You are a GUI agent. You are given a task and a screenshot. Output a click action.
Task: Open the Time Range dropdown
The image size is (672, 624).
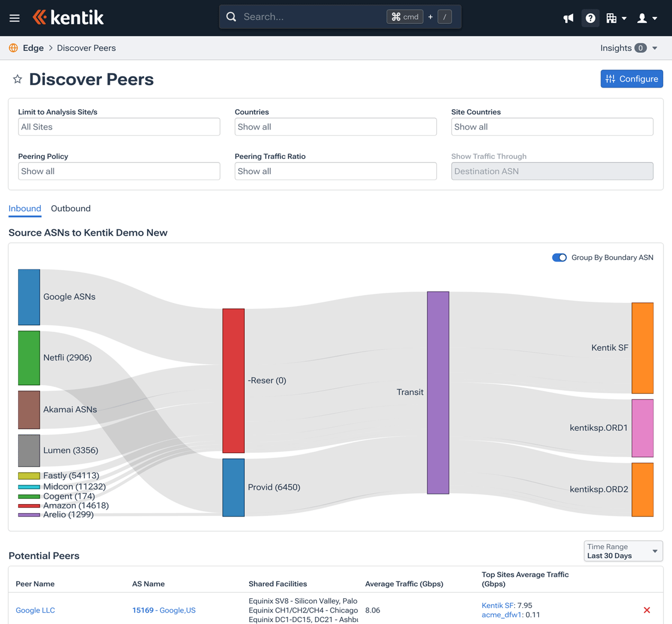pyautogui.click(x=623, y=551)
